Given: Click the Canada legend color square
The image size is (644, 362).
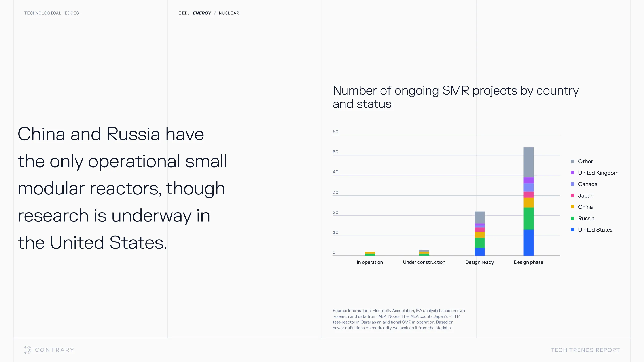Looking at the screenshot, I should click(572, 184).
